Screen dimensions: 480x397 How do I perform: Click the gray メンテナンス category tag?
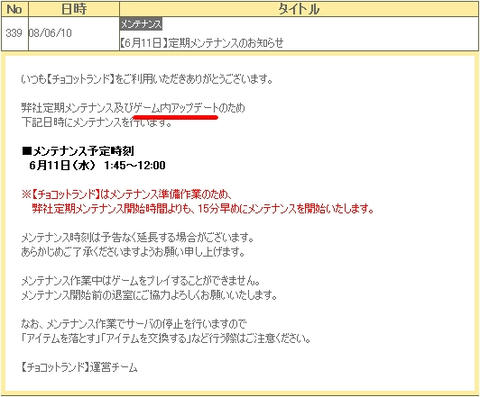click(141, 24)
